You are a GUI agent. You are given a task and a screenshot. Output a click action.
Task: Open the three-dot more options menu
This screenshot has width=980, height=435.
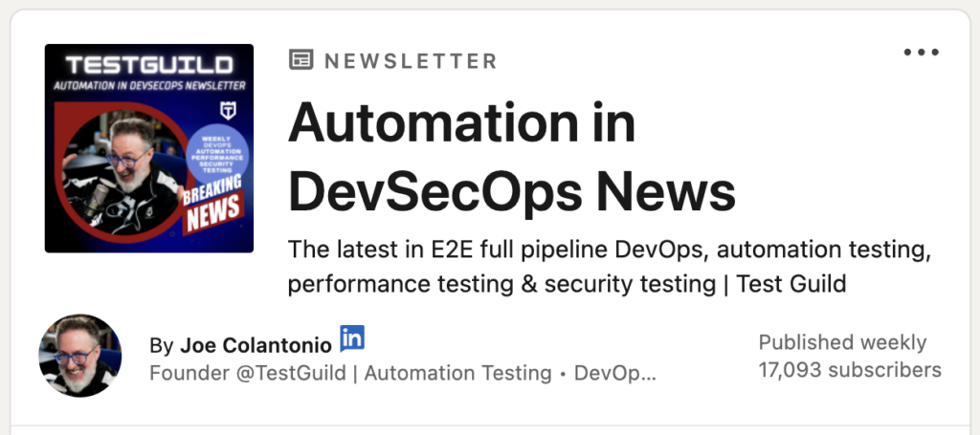pos(922,53)
